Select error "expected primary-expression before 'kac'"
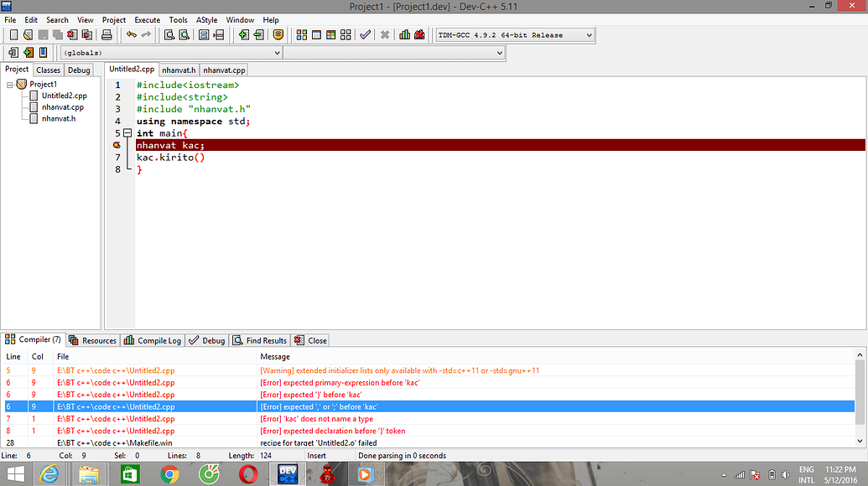The height and width of the screenshot is (486, 868). point(429,383)
